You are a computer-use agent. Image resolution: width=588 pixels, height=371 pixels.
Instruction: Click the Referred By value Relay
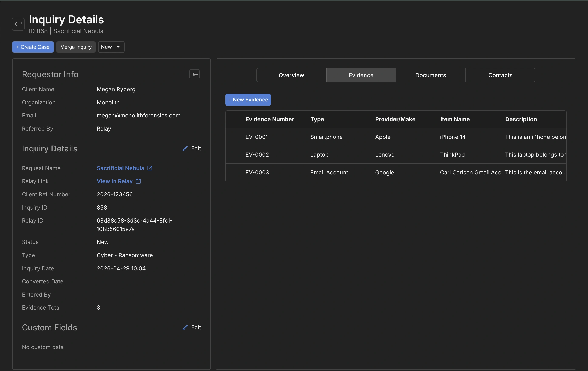[x=104, y=128]
